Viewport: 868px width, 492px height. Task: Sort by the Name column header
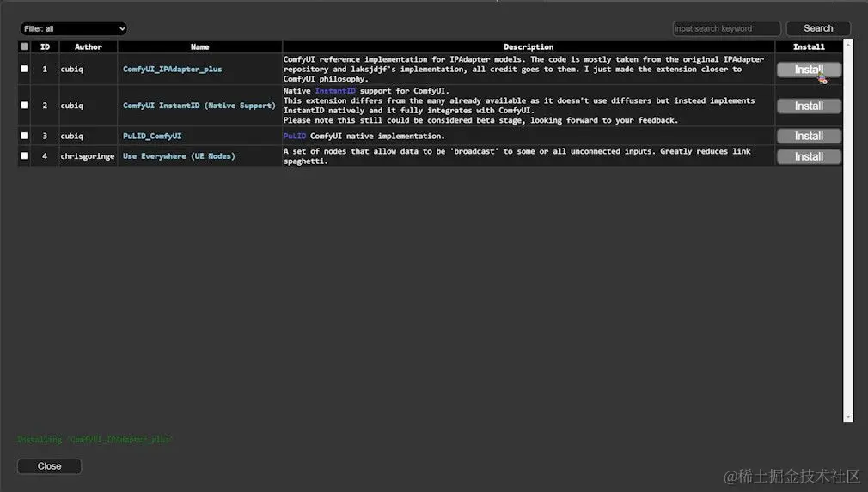[x=200, y=46]
